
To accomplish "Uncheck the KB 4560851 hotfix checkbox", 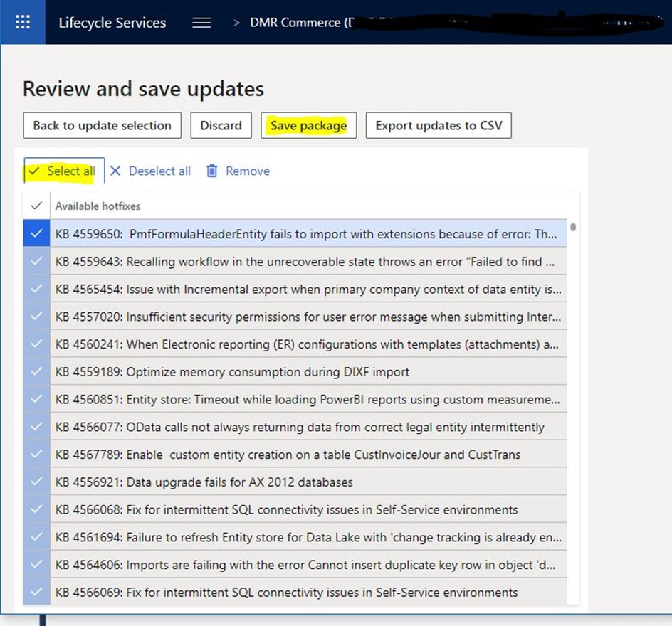I will coord(36,399).
